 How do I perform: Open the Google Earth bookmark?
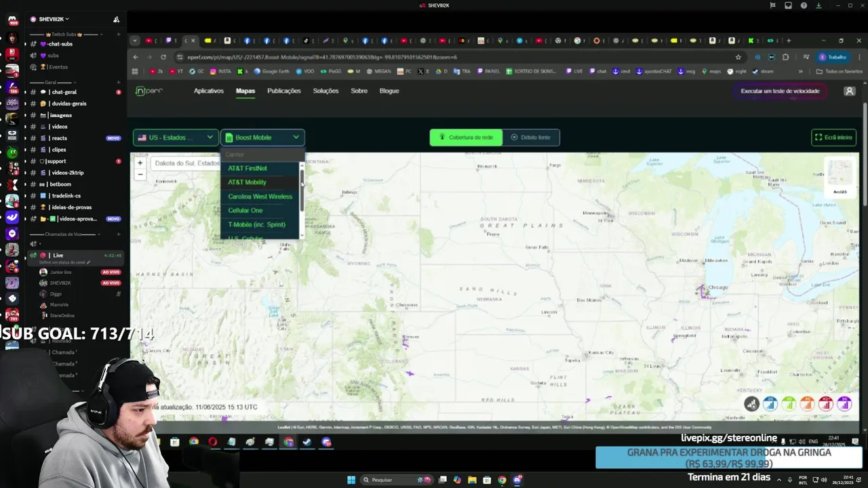271,71
